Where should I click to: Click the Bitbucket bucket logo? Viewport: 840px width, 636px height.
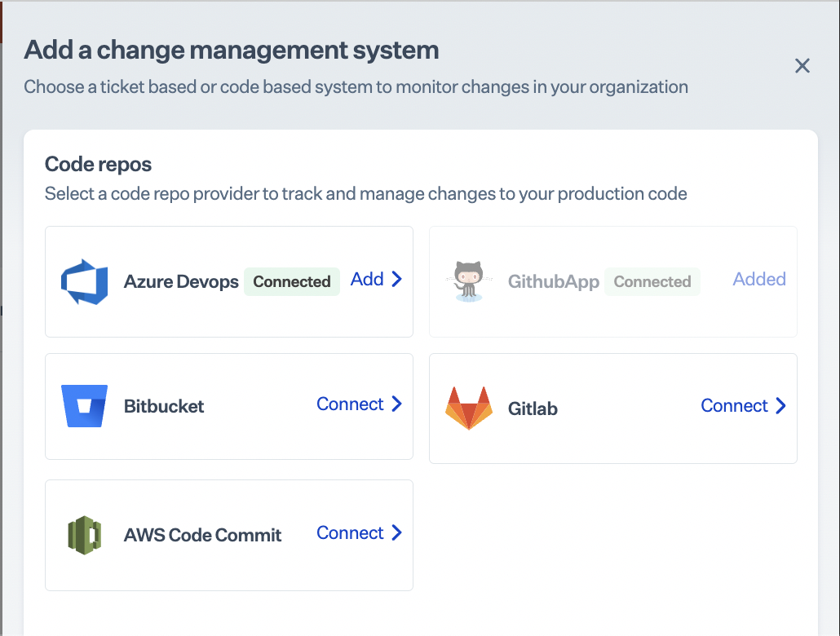(x=84, y=406)
